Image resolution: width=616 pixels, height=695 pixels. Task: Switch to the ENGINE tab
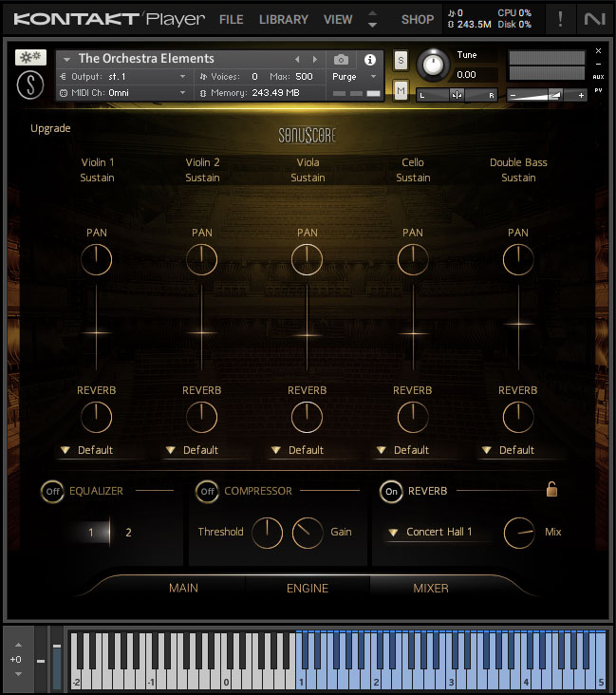coord(308,588)
